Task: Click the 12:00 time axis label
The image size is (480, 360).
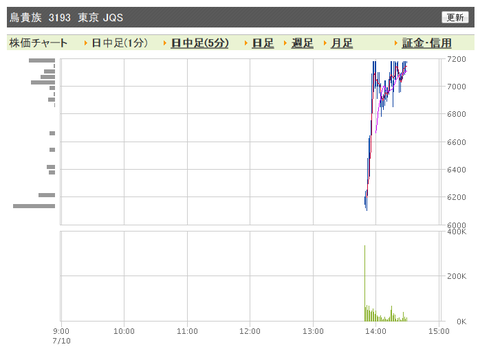Action: [x=250, y=331]
